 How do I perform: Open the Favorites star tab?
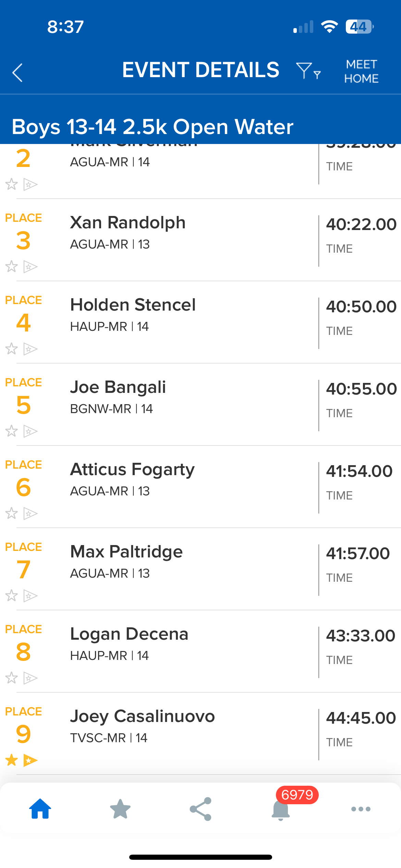120,809
